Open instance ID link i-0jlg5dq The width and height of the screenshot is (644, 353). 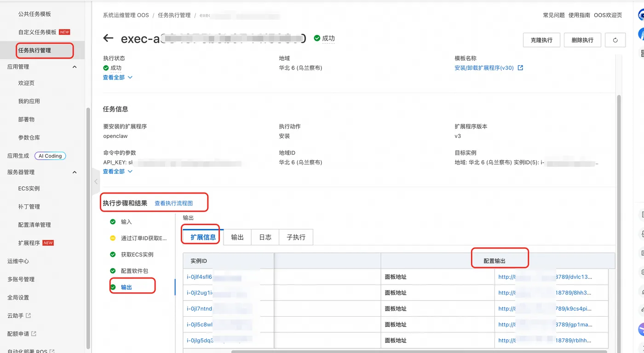(200, 341)
